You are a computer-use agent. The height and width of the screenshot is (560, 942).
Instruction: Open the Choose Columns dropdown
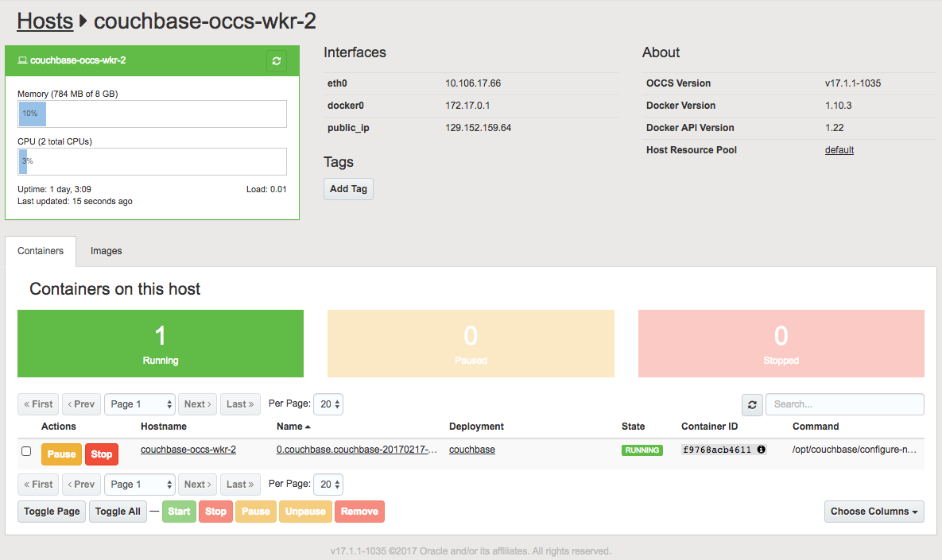874,511
